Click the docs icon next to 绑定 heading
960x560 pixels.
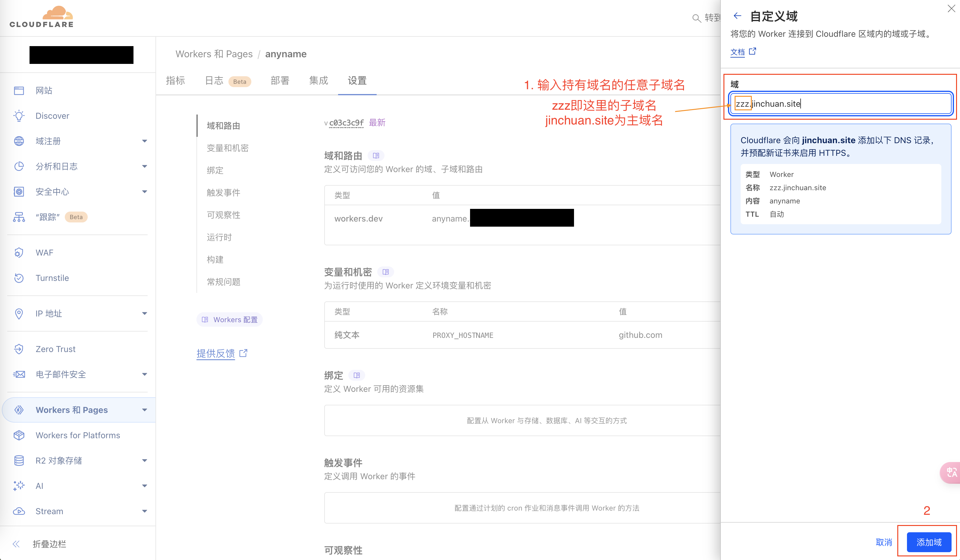point(356,375)
